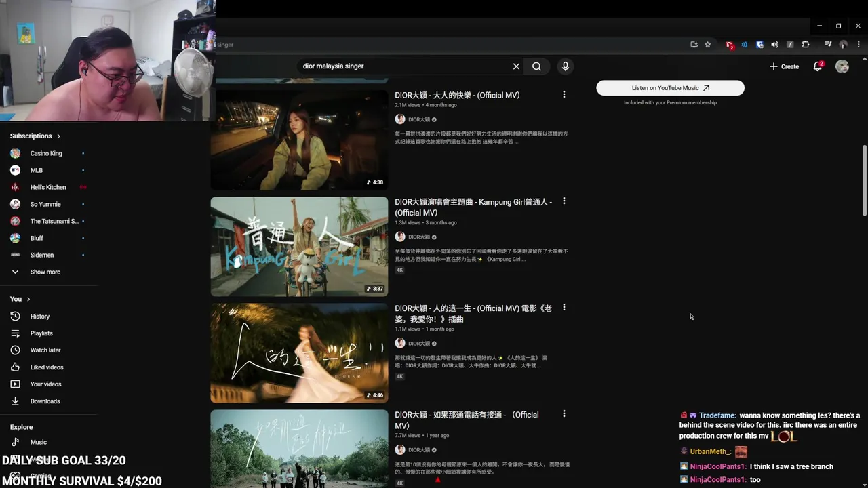
Task: Open the 人的這一生 video thumbnail
Action: 299,353
